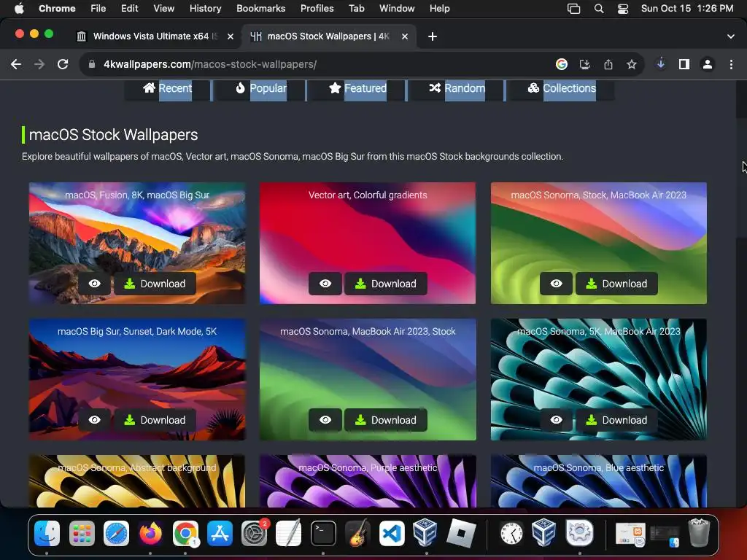
Task: Go to the Recent wallpapers section
Action: [x=167, y=88]
